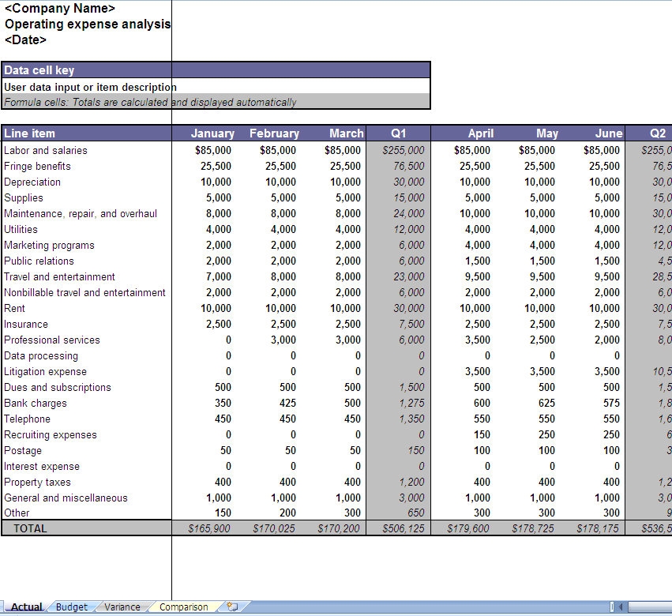The width and height of the screenshot is (672, 616).
Task: Click the Insert Worksheet icon next to Comparison tab
Action: 231,607
